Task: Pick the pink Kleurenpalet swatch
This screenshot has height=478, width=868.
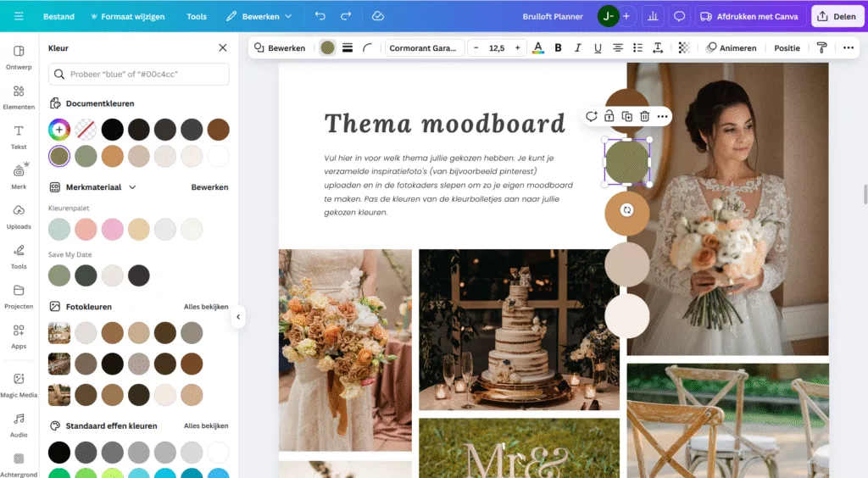Action: pos(113,229)
